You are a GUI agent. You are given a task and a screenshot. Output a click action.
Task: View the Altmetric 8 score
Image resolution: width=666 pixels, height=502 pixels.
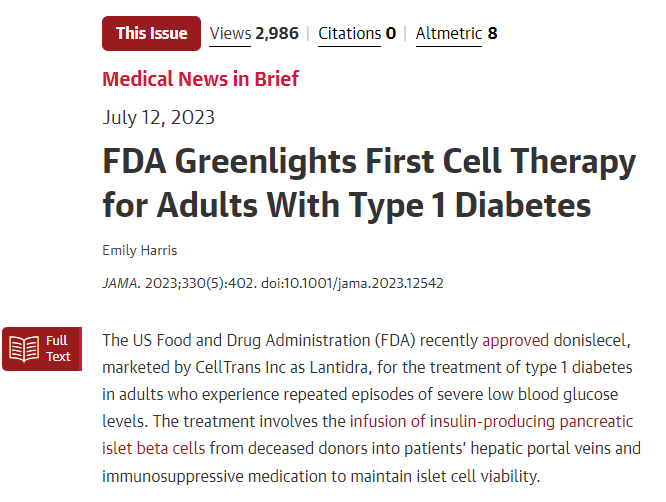tap(456, 33)
